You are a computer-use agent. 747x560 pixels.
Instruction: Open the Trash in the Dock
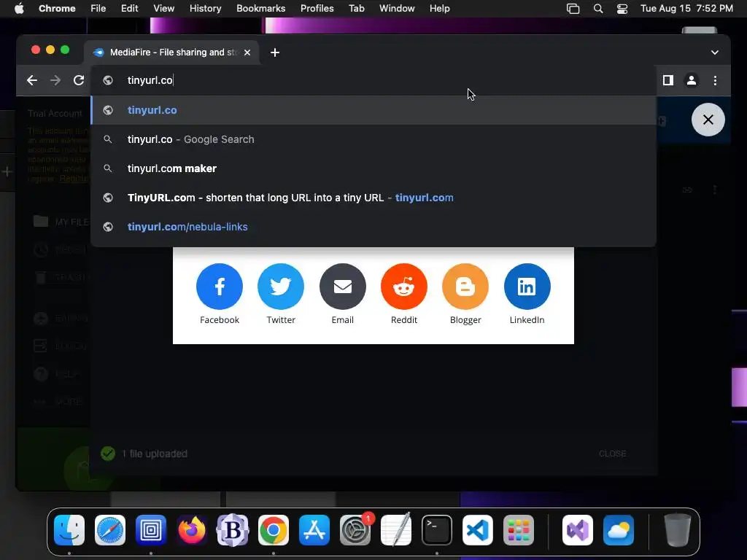pyautogui.click(x=678, y=530)
